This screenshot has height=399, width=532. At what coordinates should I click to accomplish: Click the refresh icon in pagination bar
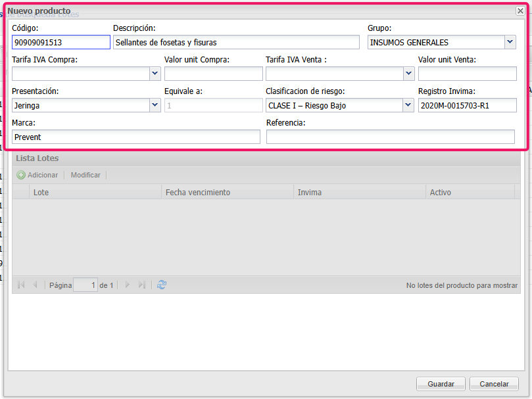162,285
